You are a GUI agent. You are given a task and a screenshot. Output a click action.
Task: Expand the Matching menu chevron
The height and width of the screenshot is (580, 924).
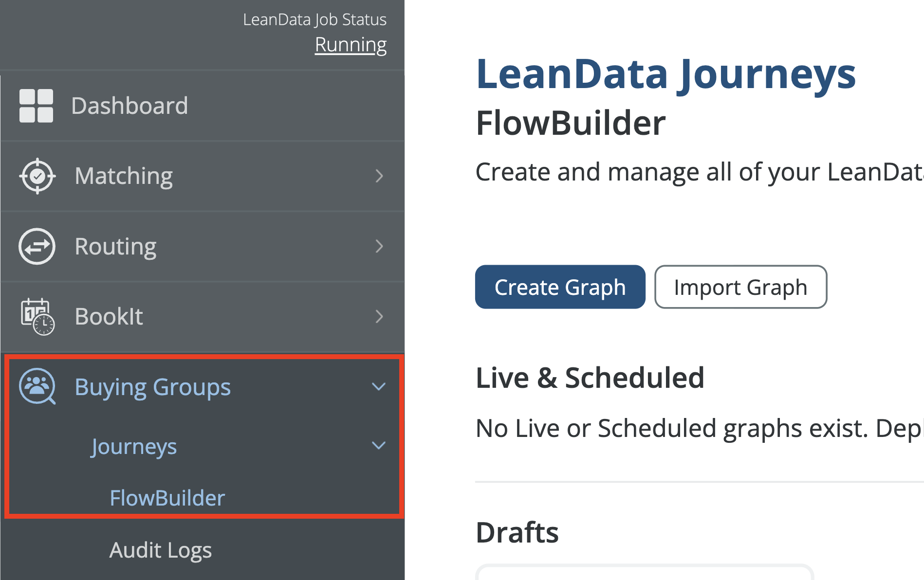coord(379,176)
